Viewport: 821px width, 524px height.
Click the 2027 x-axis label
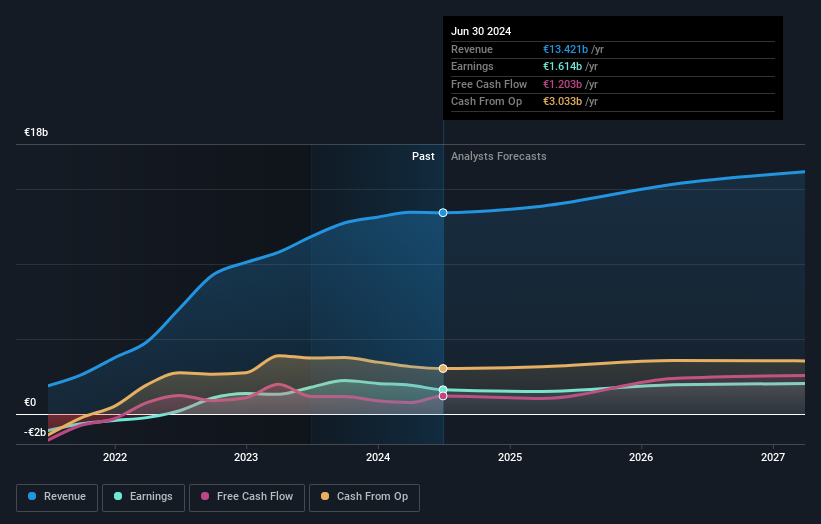click(773, 457)
